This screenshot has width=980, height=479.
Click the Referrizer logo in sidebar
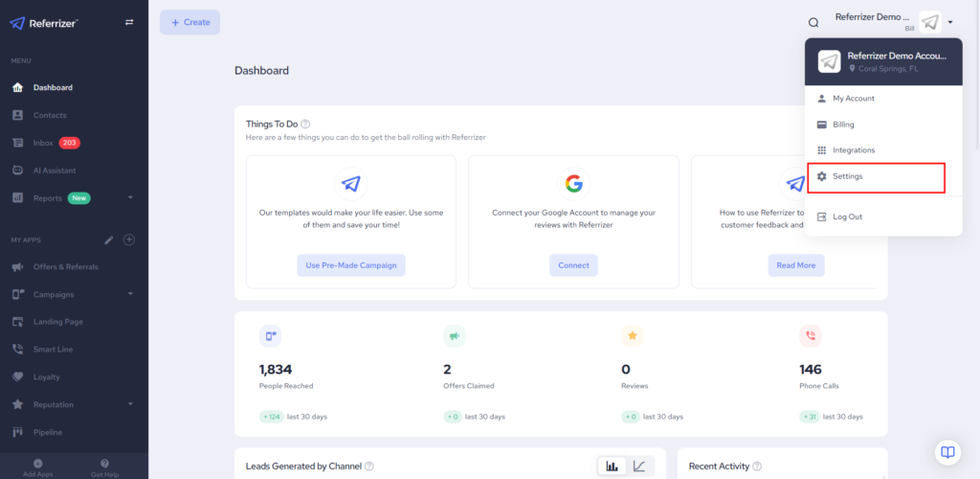point(44,22)
